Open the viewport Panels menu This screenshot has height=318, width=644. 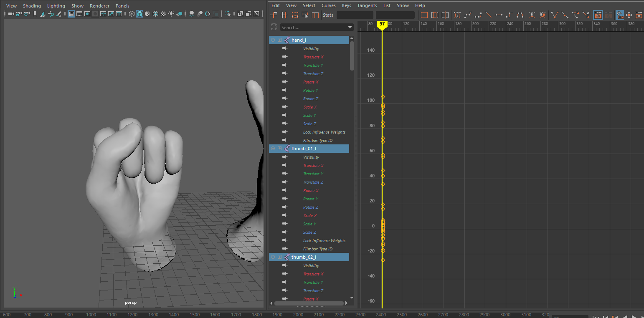(122, 6)
